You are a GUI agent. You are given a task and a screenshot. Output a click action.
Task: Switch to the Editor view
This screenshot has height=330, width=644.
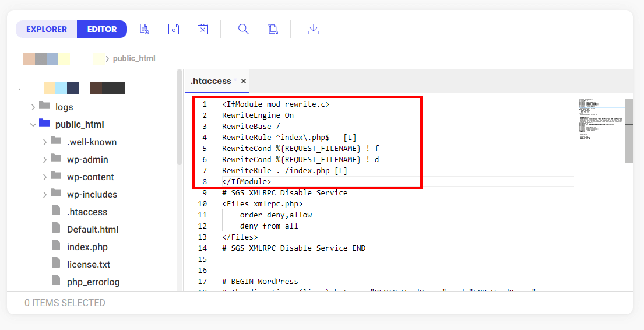[x=102, y=29]
